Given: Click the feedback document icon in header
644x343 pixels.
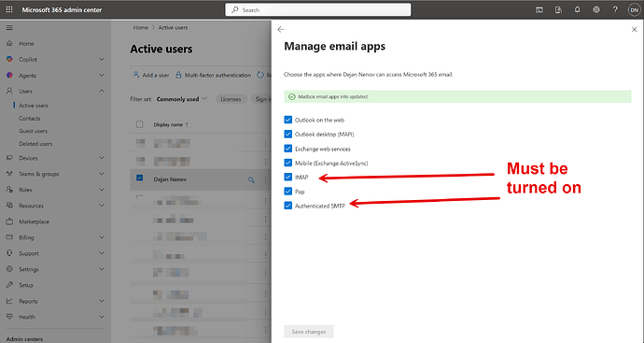Looking at the screenshot, I should [x=558, y=10].
